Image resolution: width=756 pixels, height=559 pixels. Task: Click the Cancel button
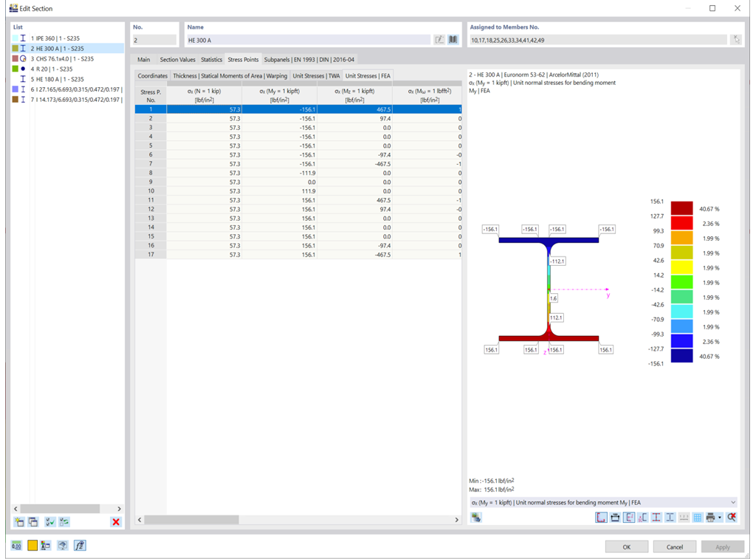[x=675, y=546]
